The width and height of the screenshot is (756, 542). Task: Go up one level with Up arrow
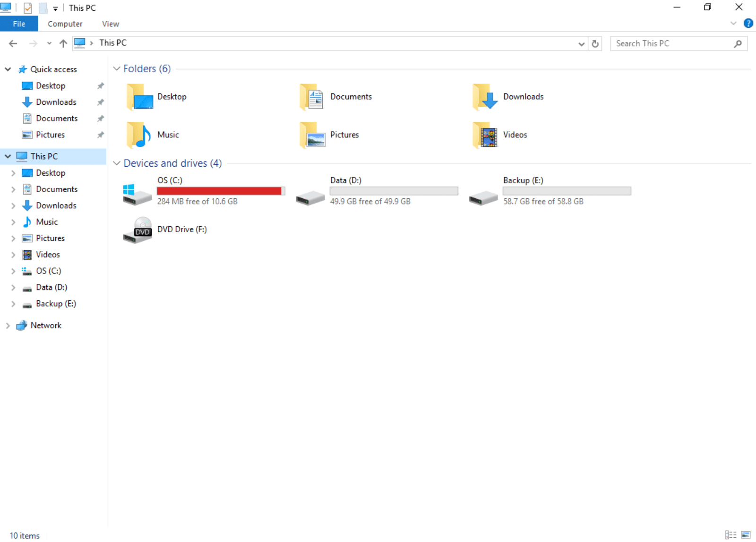(x=63, y=43)
